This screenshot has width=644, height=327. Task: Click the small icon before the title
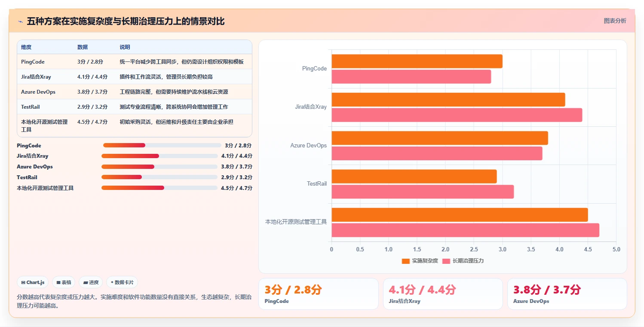tap(20, 21)
